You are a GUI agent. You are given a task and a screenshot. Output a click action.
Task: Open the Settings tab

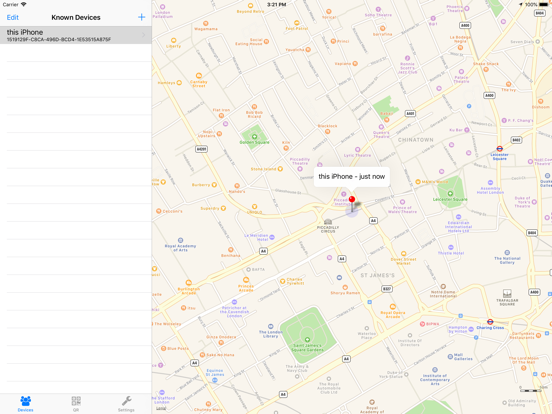126,404
